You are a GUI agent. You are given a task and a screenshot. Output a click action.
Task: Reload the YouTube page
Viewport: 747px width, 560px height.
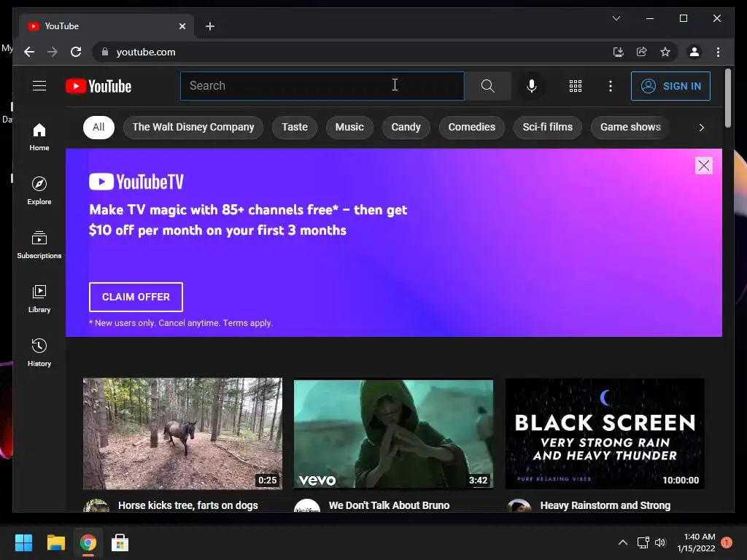[76, 52]
